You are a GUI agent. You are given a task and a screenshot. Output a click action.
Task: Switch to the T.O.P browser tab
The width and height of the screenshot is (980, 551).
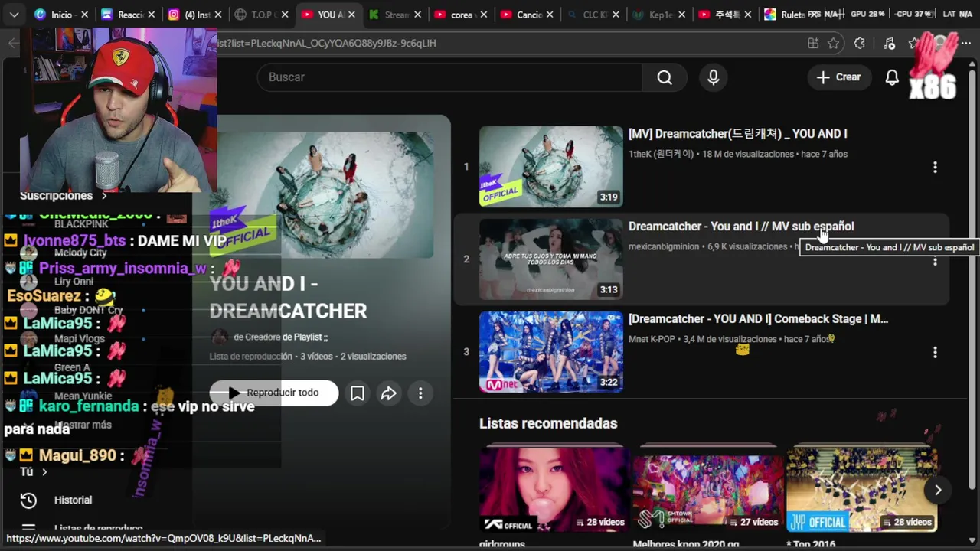262,15
